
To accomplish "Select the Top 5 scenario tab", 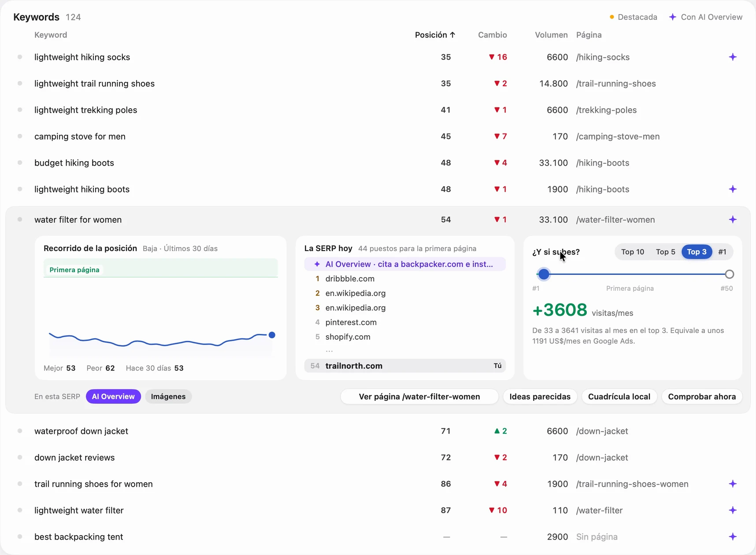I will [x=665, y=252].
